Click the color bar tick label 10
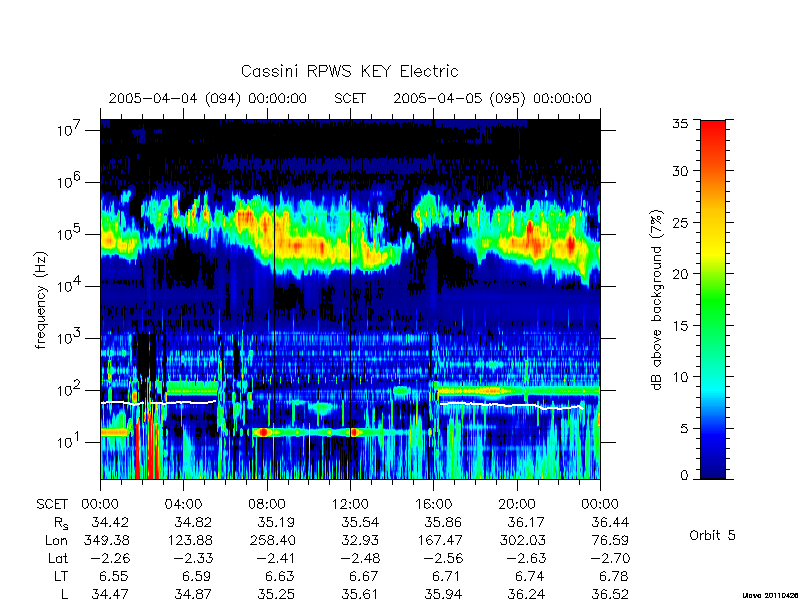Image resolution: width=800 pixels, height=600 pixels. point(680,377)
